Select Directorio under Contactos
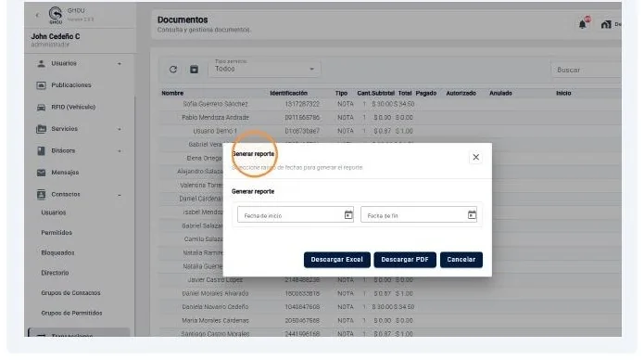Image resolution: width=644 pixels, height=360 pixels. tap(55, 273)
